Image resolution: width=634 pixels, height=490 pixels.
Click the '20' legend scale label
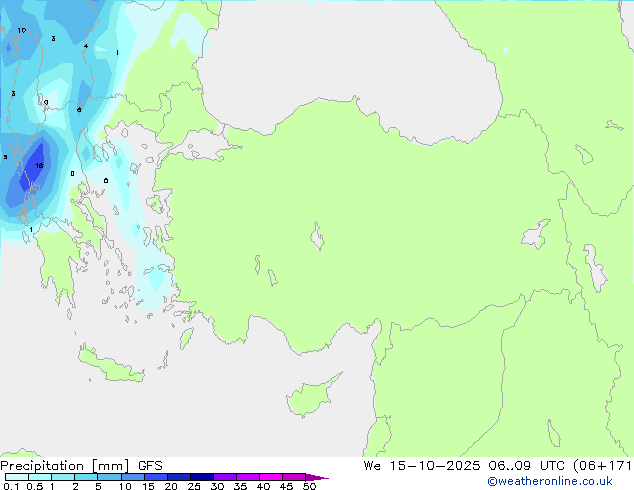[x=171, y=486]
